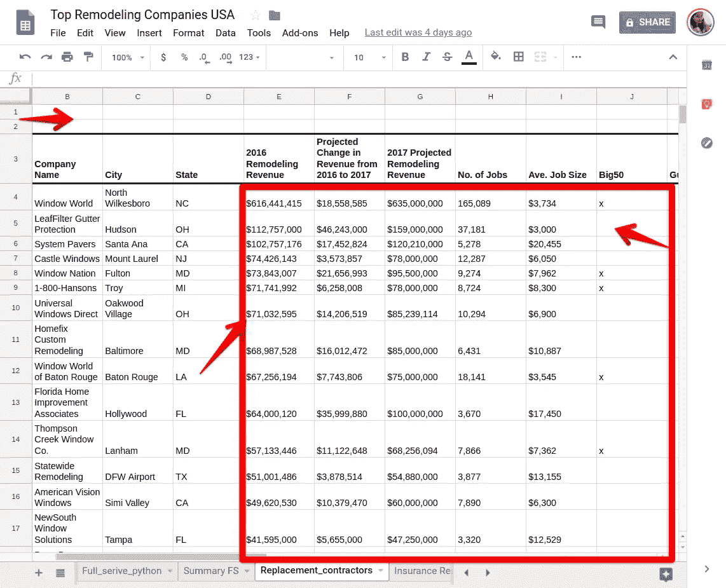
Task: Open the Tools menu
Action: coord(258,33)
